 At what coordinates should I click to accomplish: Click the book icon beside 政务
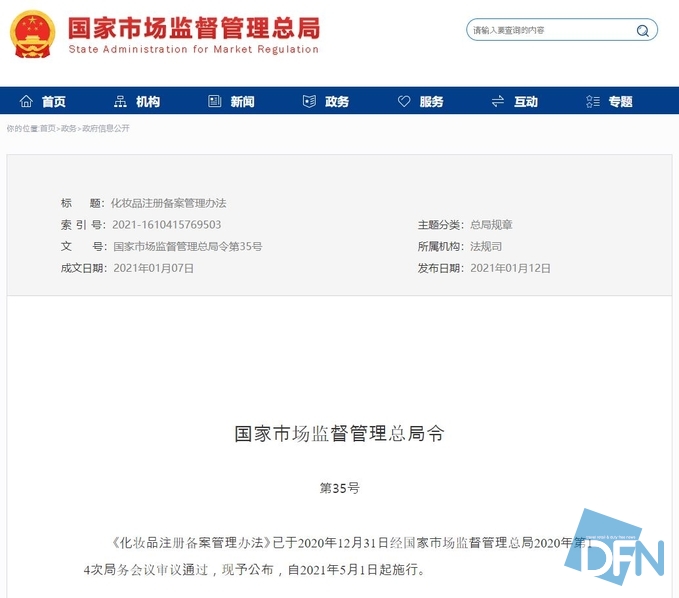(x=309, y=101)
